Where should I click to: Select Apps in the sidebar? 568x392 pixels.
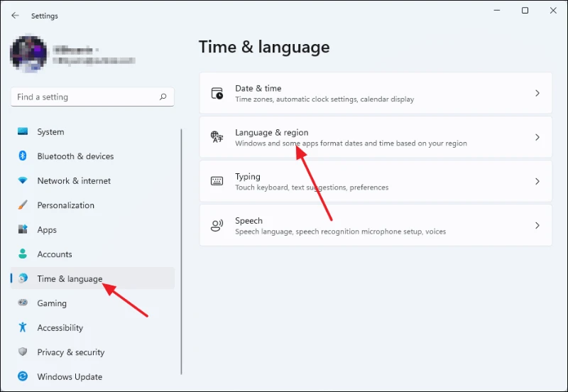(x=47, y=229)
